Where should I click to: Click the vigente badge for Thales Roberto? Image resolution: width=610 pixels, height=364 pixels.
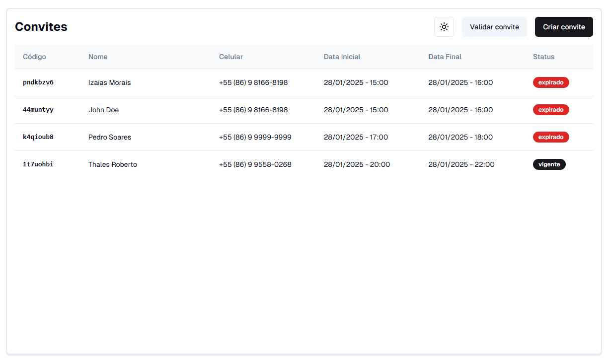click(549, 164)
